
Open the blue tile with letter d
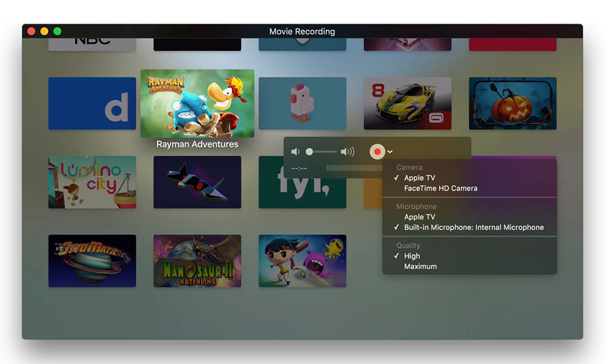point(92,103)
